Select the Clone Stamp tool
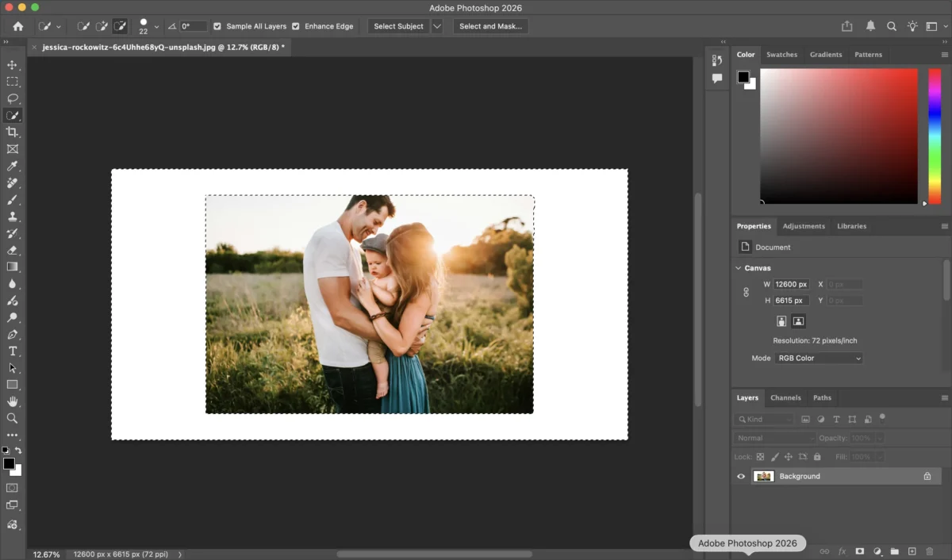The width and height of the screenshot is (952, 560). coord(12,217)
